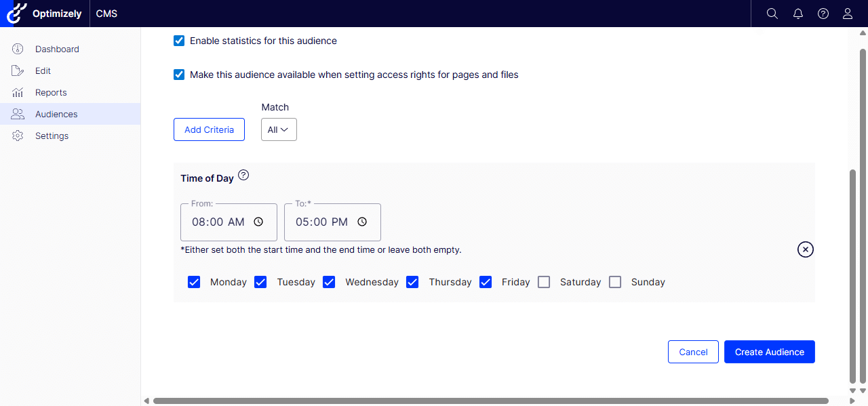
Task: Disable statistics for this audience
Action: click(x=178, y=41)
